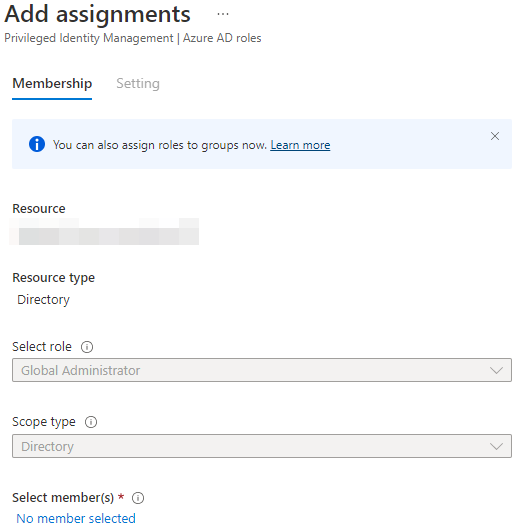The height and width of the screenshot is (532, 517).
Task: Dismiss the assign roles to groups banner
Action: 495,136
